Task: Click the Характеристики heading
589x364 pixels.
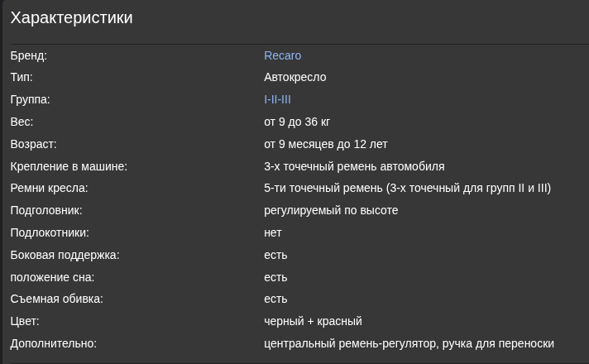Action: (x=71, y=17)
